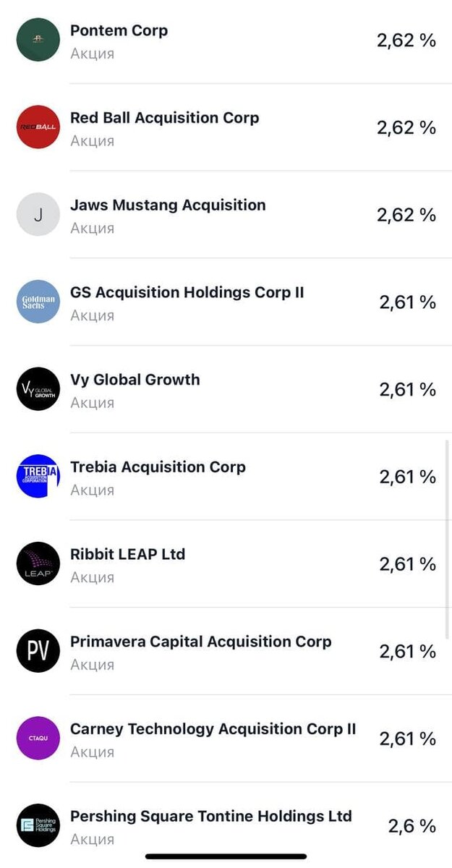This screenshot has width=452, height=868.
Task: Tap the Pershing Square Holdings logo icon
Action: 38,825
